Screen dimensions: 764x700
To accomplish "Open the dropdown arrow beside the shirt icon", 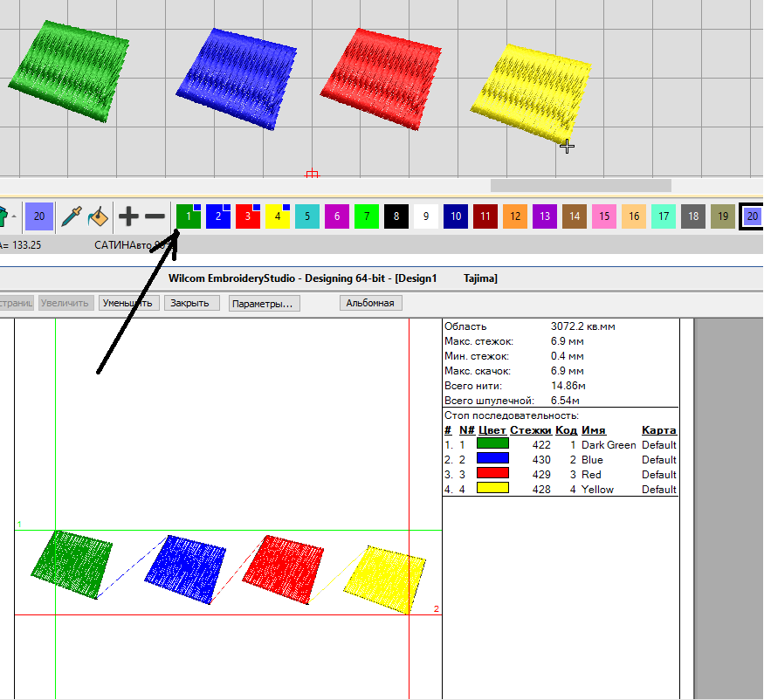I will (15, 216).
